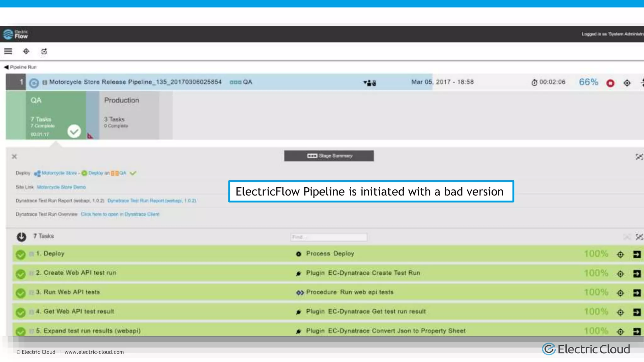Click target icon on Get Web API test result row

click(x=620, y=312)
